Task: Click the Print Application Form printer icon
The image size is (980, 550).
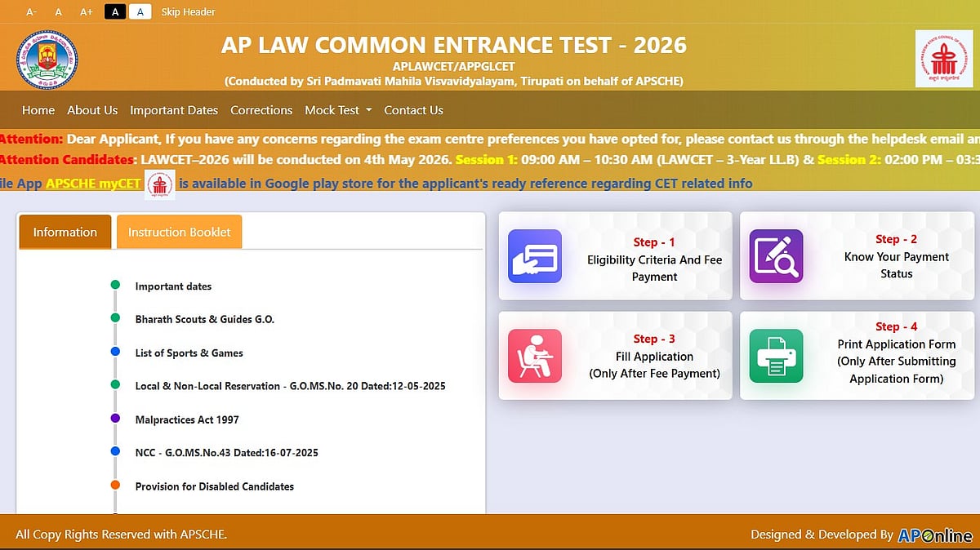Action: (x=776, y=356)
